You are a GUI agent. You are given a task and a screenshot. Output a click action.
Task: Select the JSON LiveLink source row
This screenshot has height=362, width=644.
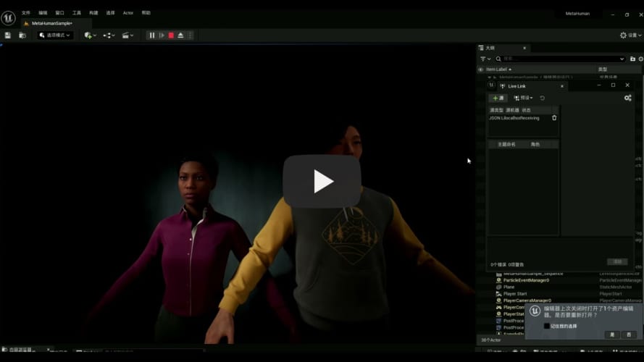[522, 118]
